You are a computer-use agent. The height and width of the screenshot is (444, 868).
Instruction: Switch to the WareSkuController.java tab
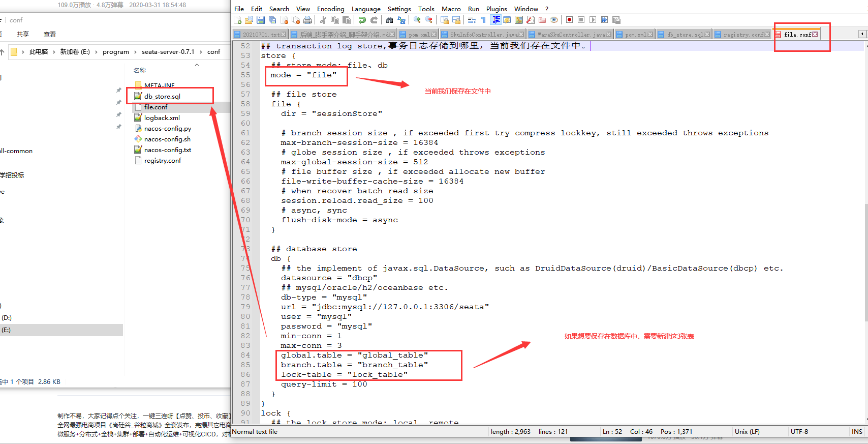(x=570, y=35)
